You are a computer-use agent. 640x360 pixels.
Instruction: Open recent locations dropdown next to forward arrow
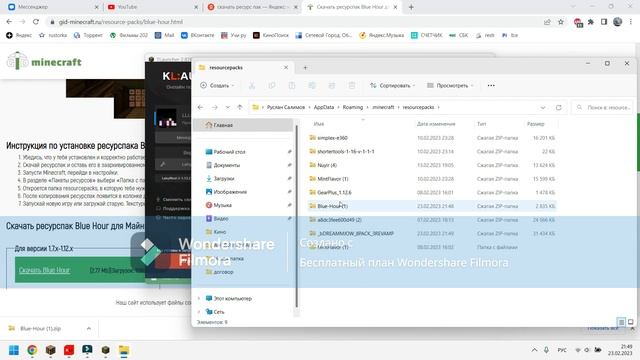point(228,107)
